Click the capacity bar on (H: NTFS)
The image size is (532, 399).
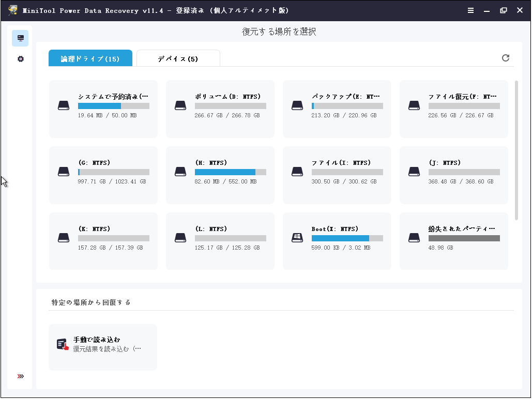pyautogui.click(x=230, y=172)
